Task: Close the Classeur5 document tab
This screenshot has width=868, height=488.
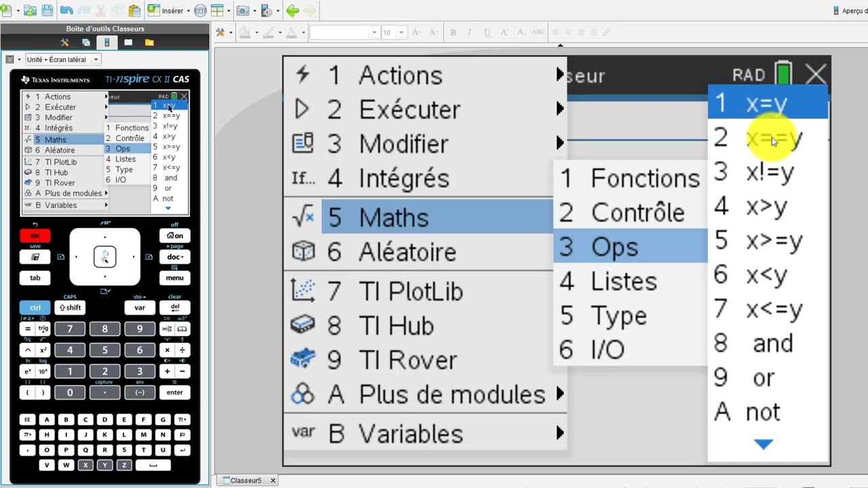Action: [273, 481]
